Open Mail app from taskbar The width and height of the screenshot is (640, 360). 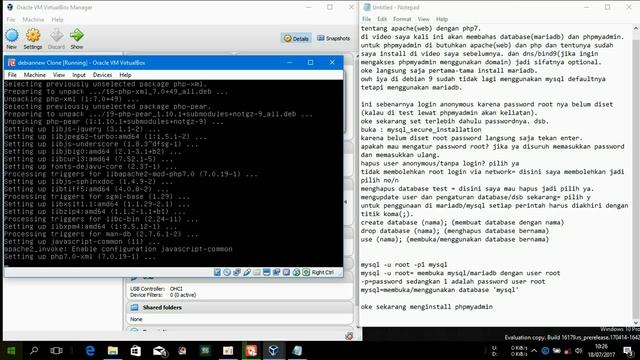pyautogui.click(x=159, y=351)
